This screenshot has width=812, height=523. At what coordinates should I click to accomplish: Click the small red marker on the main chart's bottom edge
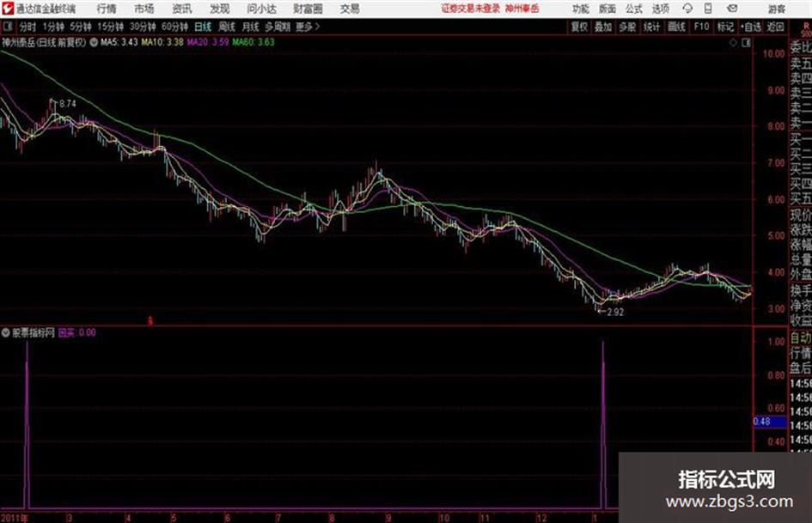pyautogui.click(x=150, y=321)
